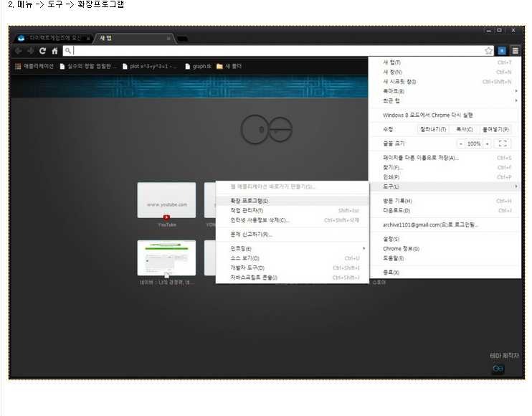Image resolution: width=532 pixels, height=416 pixels.
Task: Select 새 시크릿 창 menu item
Action: (445, 82)
